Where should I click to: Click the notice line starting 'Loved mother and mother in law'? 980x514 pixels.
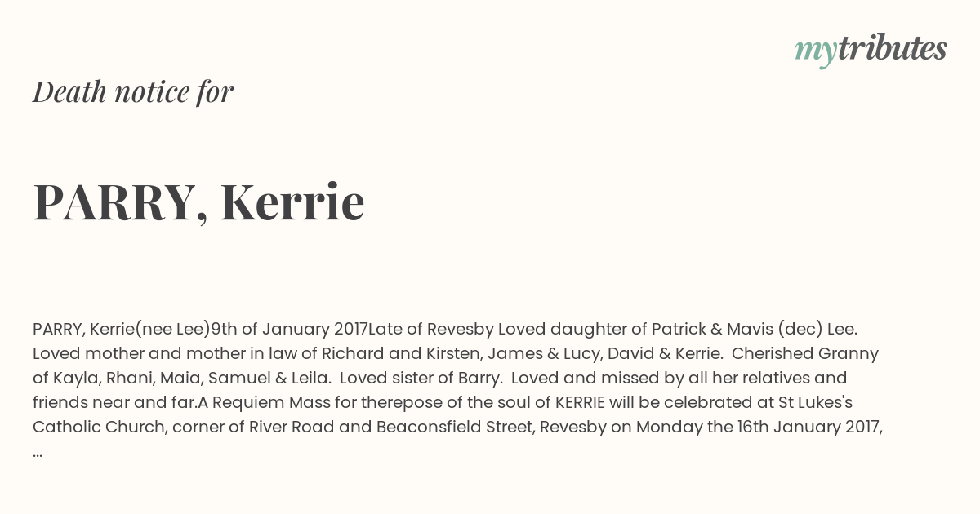coord(456,354)
